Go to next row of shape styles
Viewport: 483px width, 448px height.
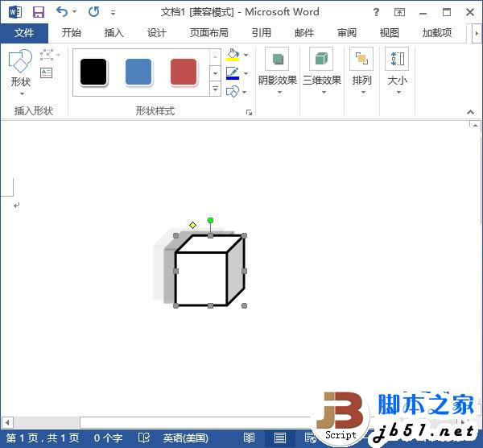pyautogui.click(x=215, y=73)
